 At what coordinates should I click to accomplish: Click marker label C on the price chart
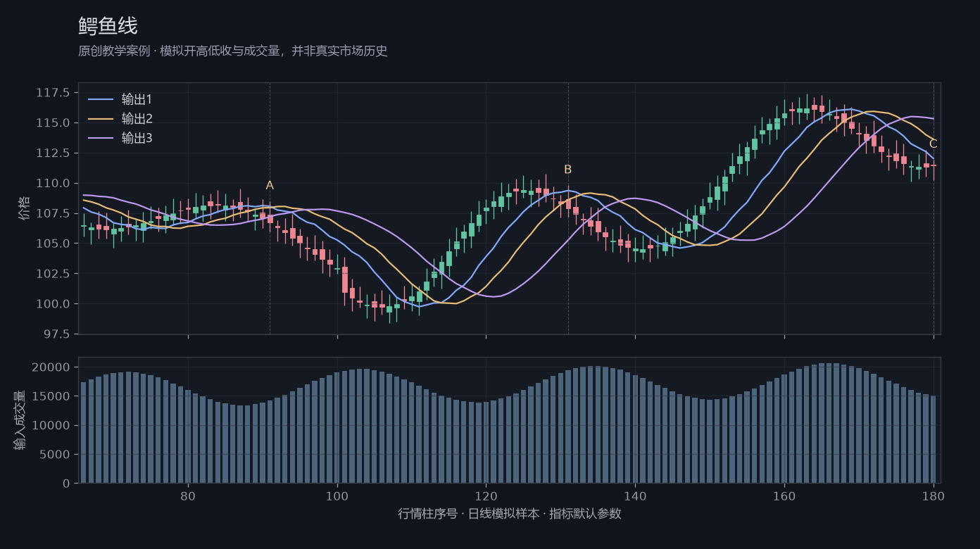(933, 144)
